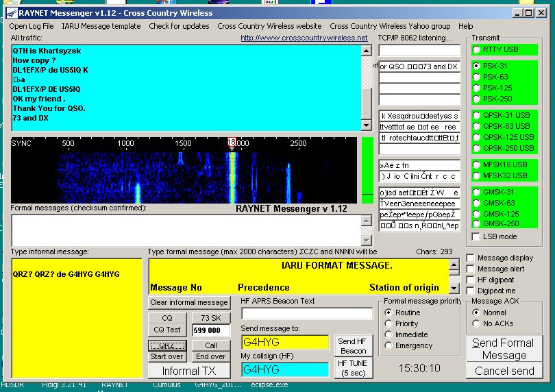555x392 pixels.
Task: Click HF APRS Beacon Text field
Action: (x=307, y=313)
